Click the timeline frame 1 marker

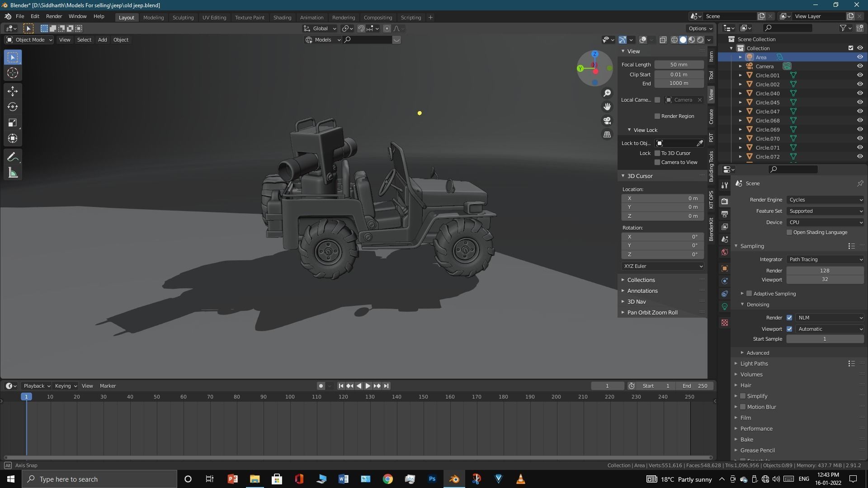coord(26,397)
